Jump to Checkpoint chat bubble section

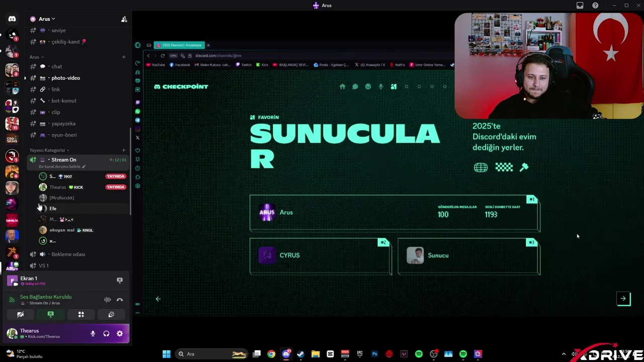tap(355, 86)
